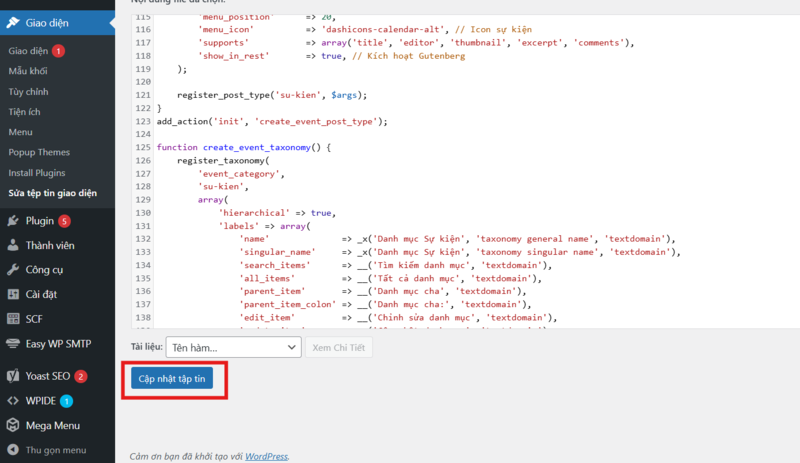Select Popup Themes in sidebar
Screen dimensions: 800x463
pos(39,152)
